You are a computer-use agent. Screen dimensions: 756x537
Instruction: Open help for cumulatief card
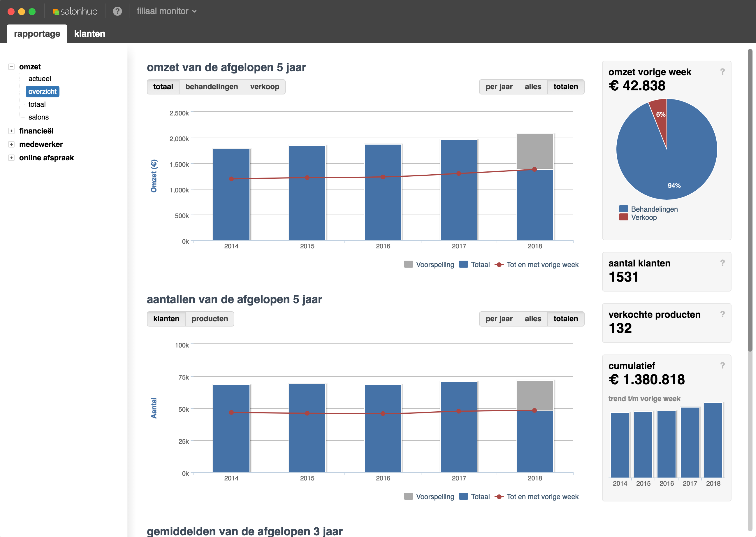click(722, 365)
